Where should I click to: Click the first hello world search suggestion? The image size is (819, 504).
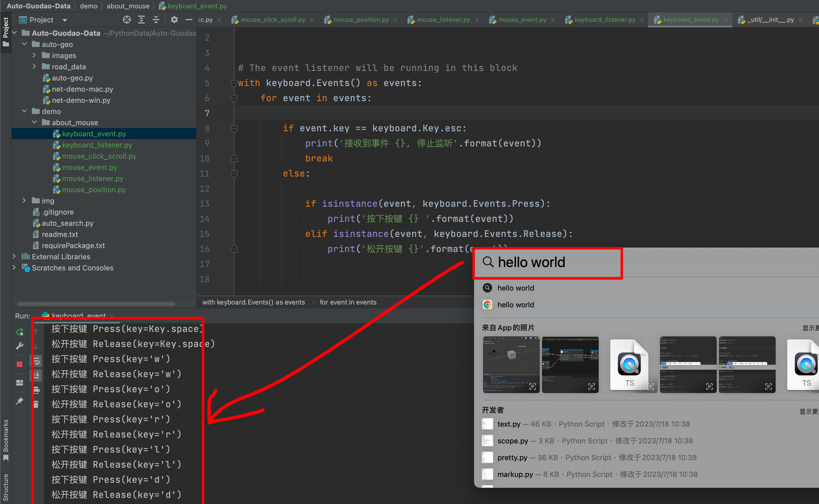[515, 288]
